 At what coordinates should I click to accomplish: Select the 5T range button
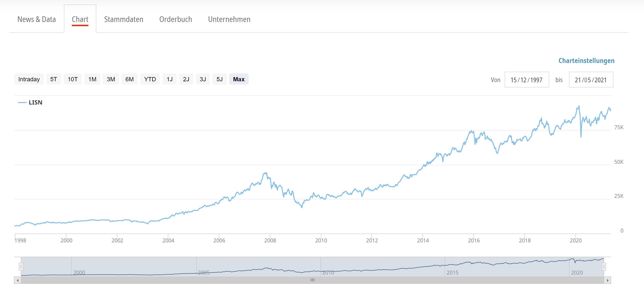(x=53, y=79)
